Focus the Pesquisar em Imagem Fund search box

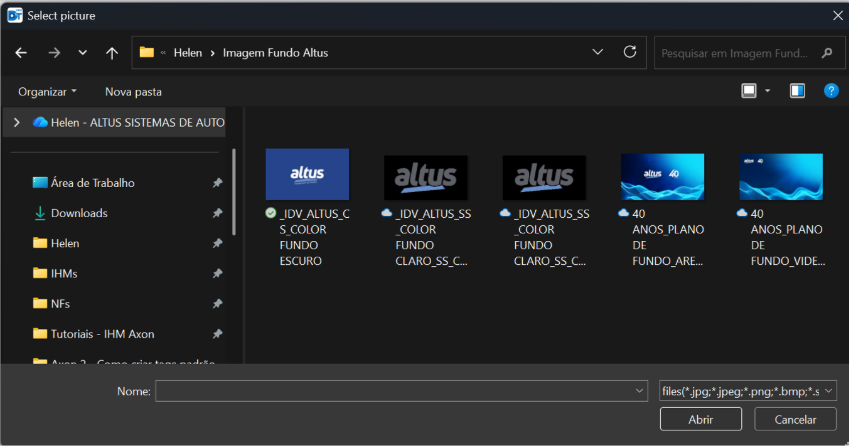[749, 53]
